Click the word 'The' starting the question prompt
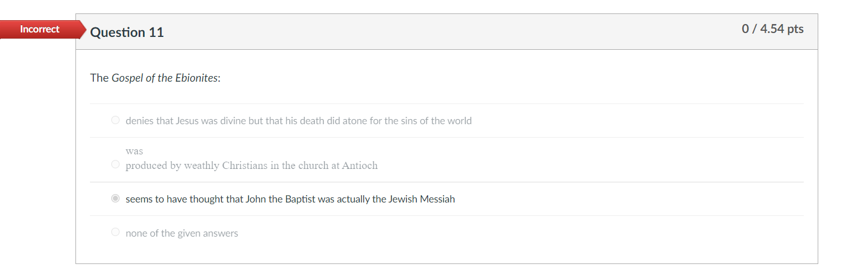This screenshot has height=278, width=868. pyautogui.click(x=99, y=78)
